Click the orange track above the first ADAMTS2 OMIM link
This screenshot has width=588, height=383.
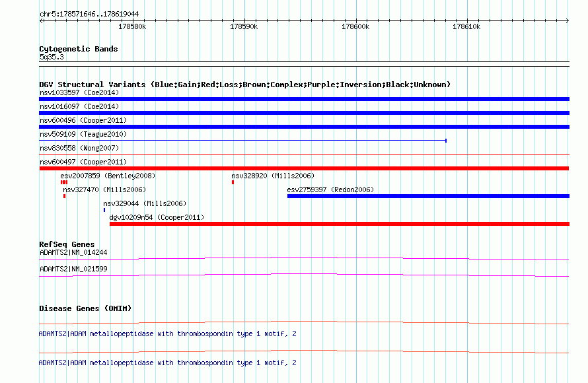(304, 322)
